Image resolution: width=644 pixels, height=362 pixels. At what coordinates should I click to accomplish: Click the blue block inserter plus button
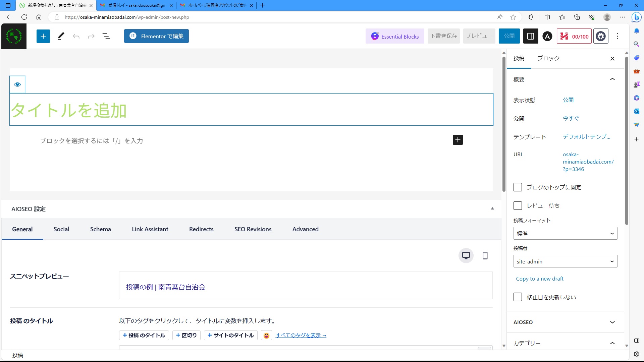43,36
